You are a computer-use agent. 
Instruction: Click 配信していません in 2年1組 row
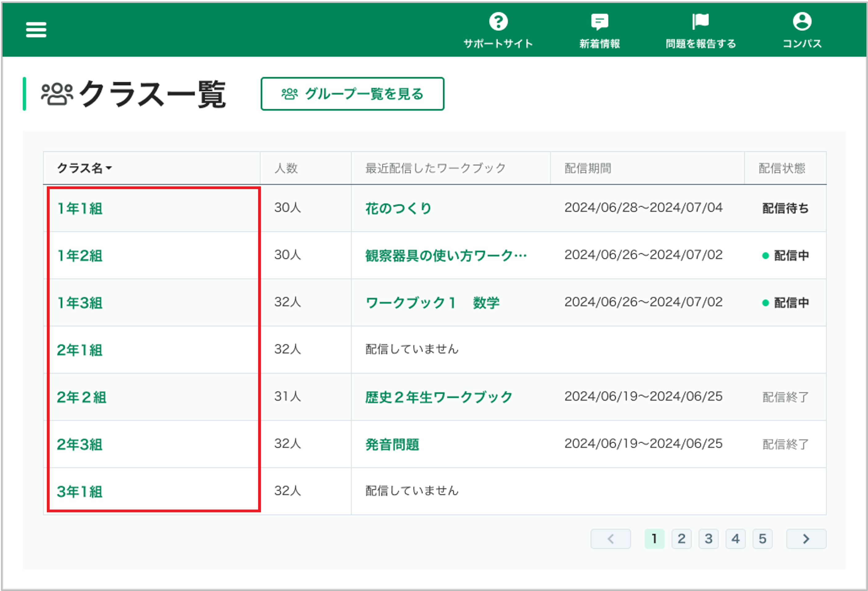[x=412, y=349]
